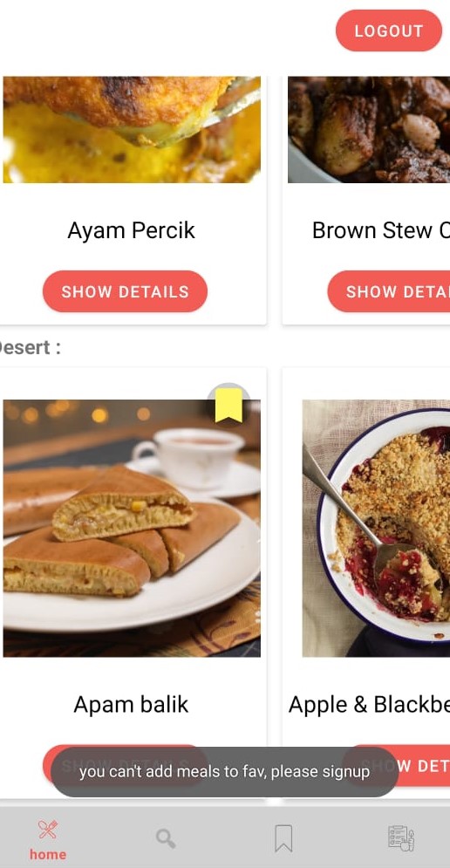Screen dimensions: 450x868
Task: Open the Apple & Blackberry crumble photo
Action: click(376, 528)
